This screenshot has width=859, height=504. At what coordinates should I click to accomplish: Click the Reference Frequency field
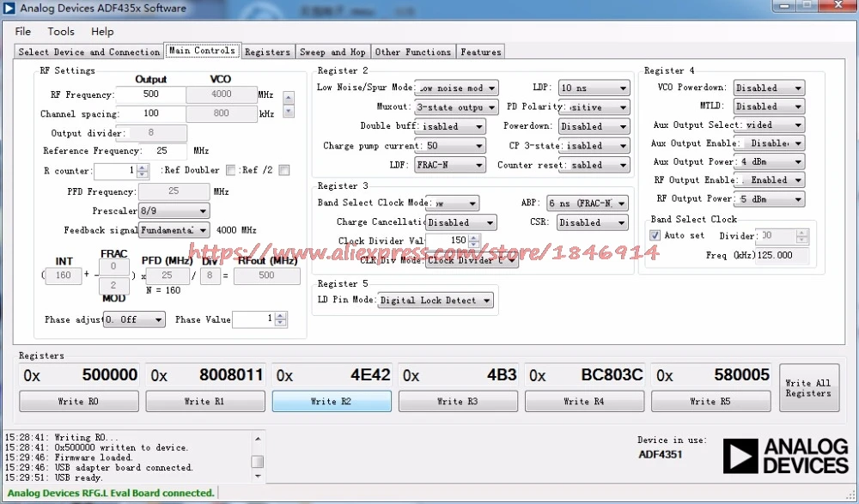[x=162, y=150]
